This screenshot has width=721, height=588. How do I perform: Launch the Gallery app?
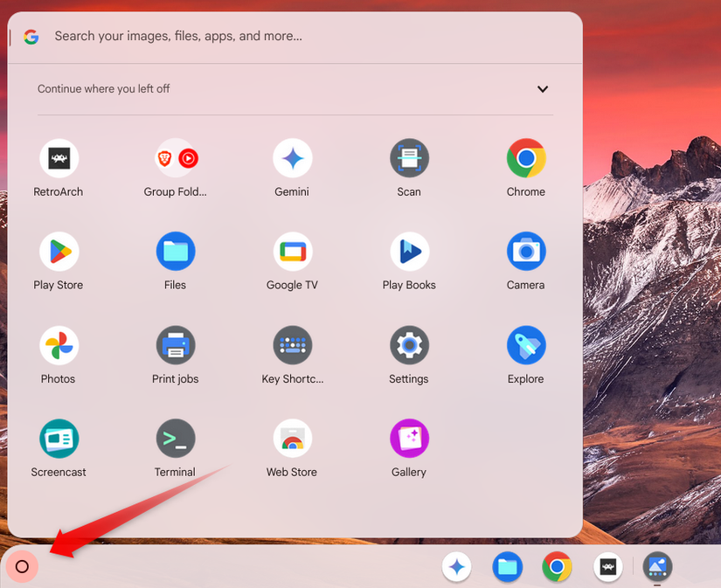408,438
